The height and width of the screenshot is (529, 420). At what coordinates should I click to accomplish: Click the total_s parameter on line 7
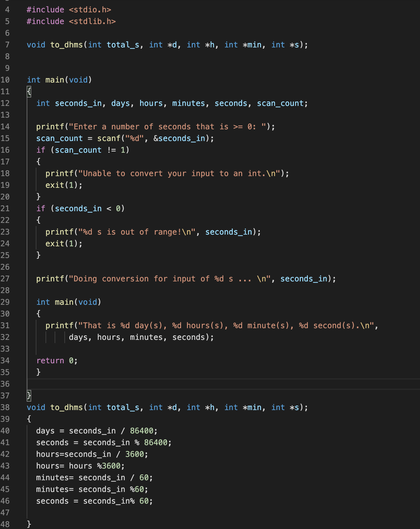click(x=123, y=45)
